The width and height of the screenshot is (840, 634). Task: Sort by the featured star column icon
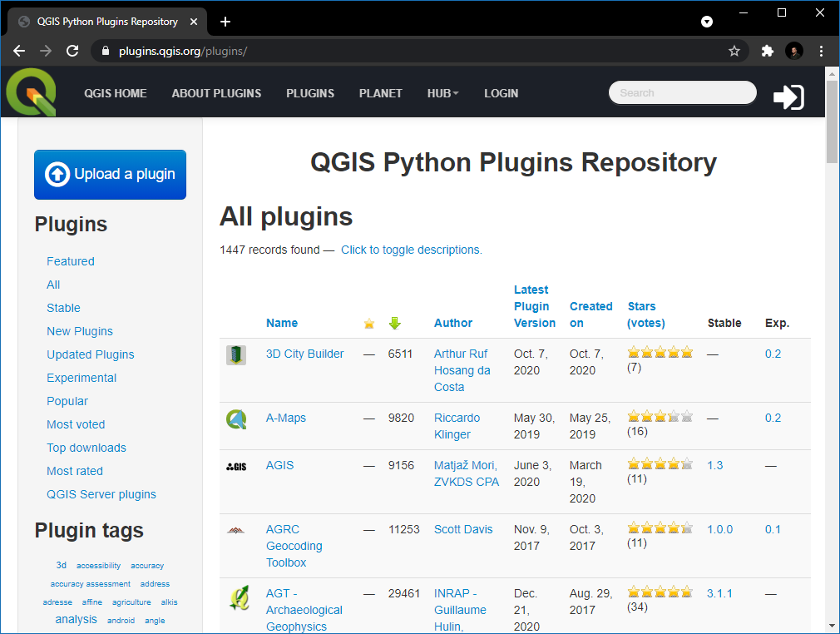(x=369, y=323)
